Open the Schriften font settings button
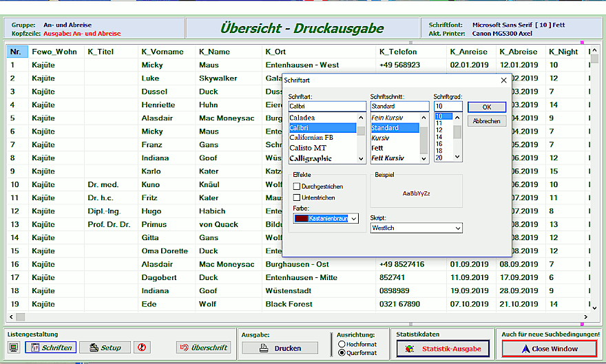 click(x=50, y=347)
